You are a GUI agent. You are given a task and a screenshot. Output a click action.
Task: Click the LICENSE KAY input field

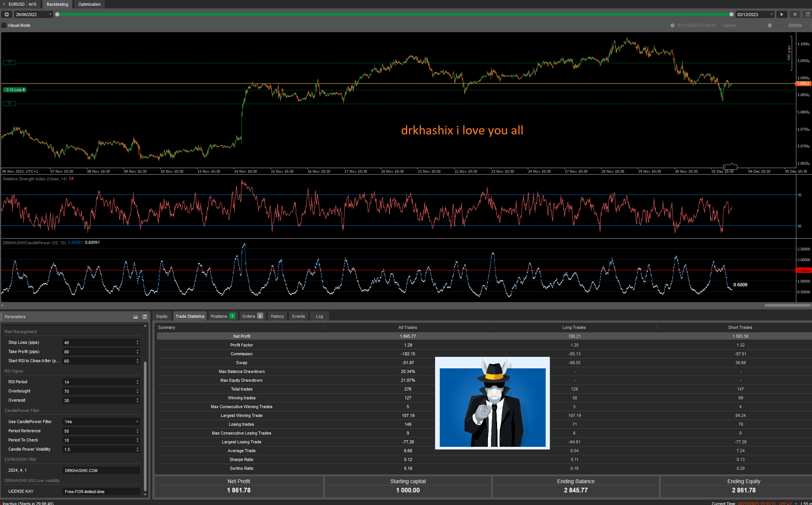tap(101, 491)
